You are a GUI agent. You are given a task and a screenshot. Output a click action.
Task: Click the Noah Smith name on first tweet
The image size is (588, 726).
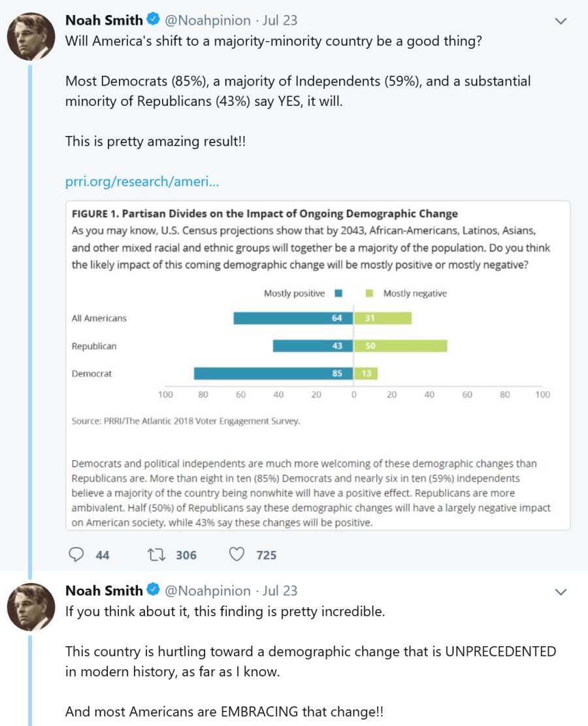(104, 20)
